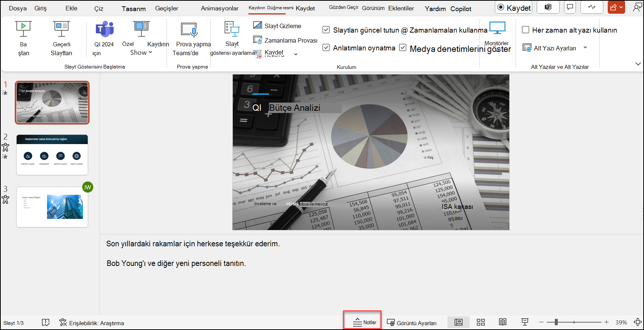Open Slayt gösterisi ayarlama icon
Image resolution: width=644 pixels, height=330 pixels.
[x=232, y=29]
